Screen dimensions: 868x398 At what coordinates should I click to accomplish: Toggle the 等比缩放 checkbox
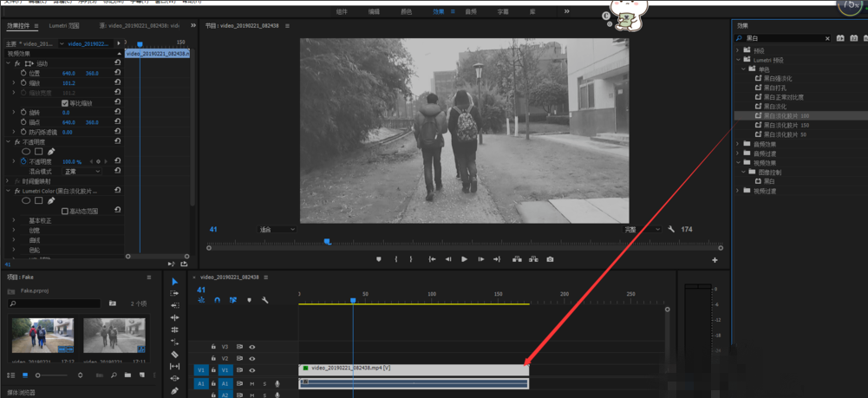coord(65,103)
